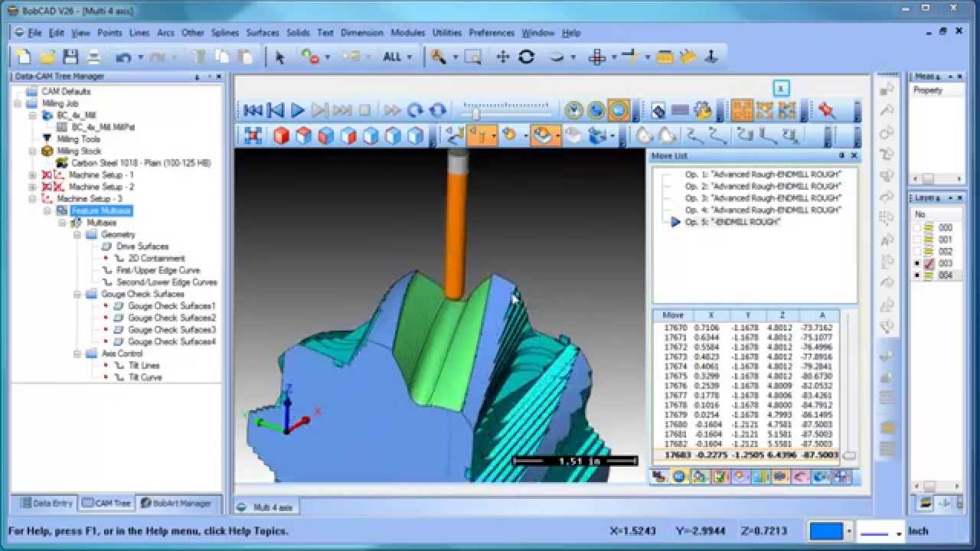This screenshot has width=980, height=551.
Task: Click the orange verification mode icon
Action: pyautogui.click(x=740, y=110)
